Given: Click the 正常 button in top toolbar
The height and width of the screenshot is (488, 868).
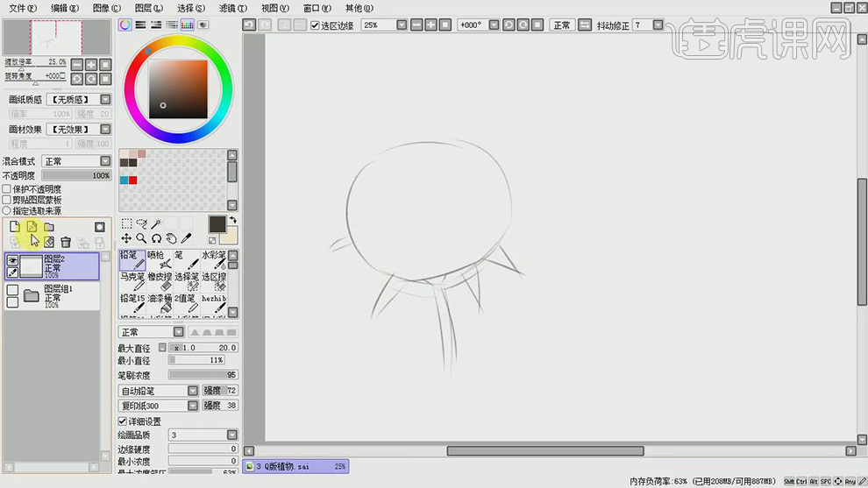Looking at the screenshot, I should click(562, 25).
